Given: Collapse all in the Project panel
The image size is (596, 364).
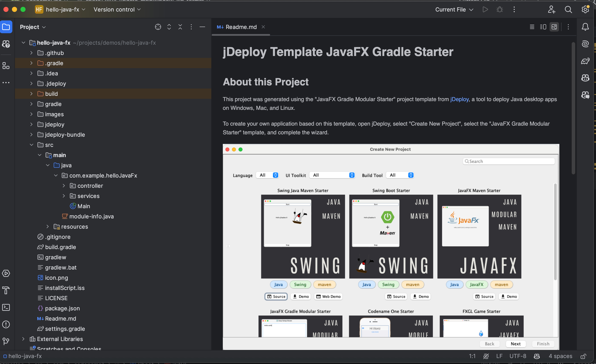Looking at the screenshot, I should coord(180,27).
